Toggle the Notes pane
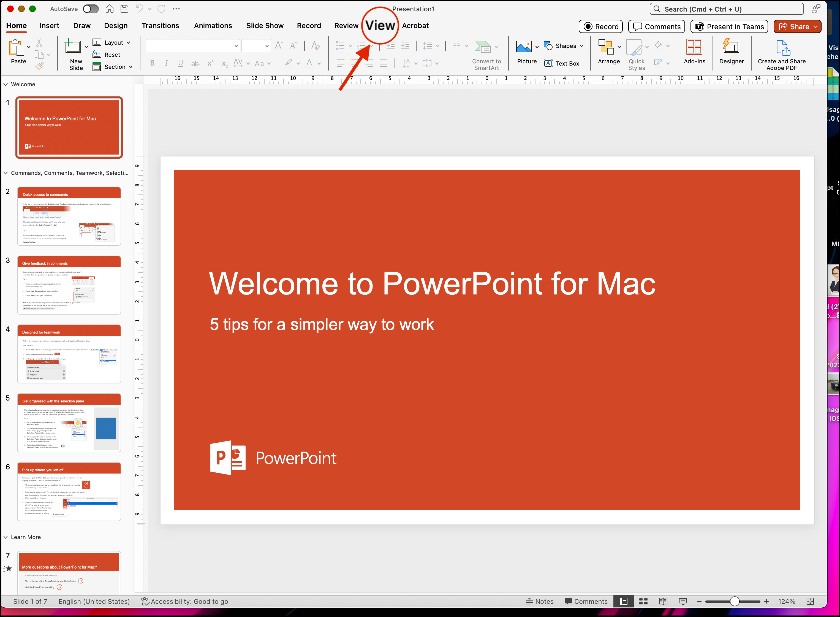The width and height of the screenshot is (840, 617). click(539, 601)
